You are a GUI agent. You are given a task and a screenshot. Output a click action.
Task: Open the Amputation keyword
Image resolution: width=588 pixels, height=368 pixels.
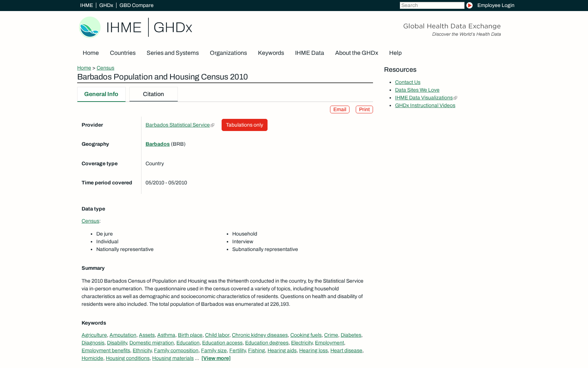click(123, 335)
